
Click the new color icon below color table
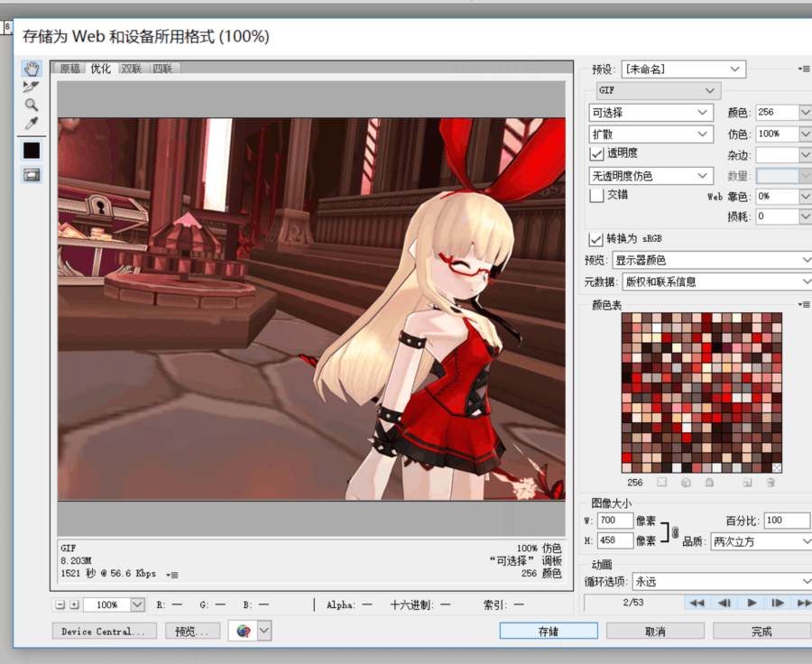(747, 482)
